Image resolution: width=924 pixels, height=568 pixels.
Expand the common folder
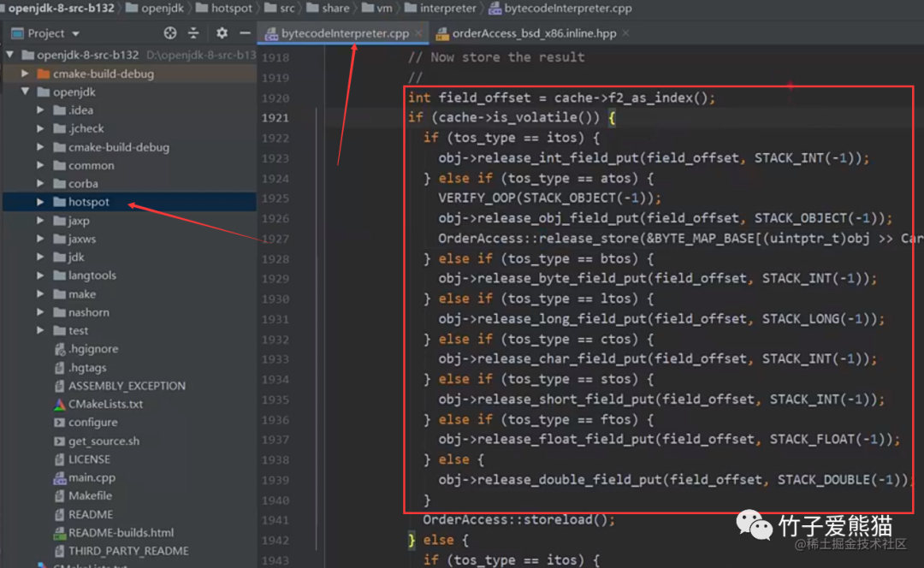point(40,166)
